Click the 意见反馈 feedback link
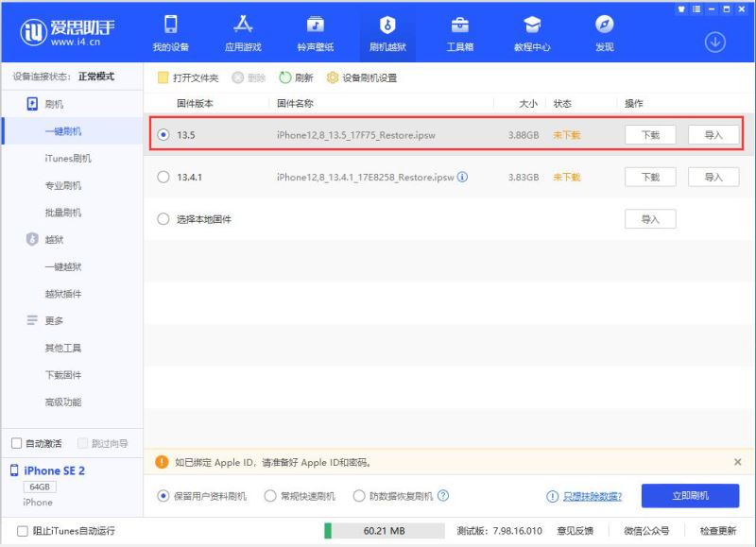756x547 pixels. coord(576,531)
